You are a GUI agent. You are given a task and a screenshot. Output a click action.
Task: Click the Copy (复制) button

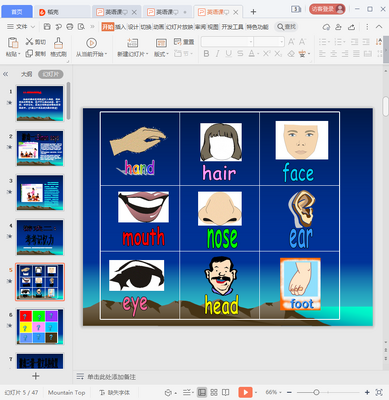[36, 53]
